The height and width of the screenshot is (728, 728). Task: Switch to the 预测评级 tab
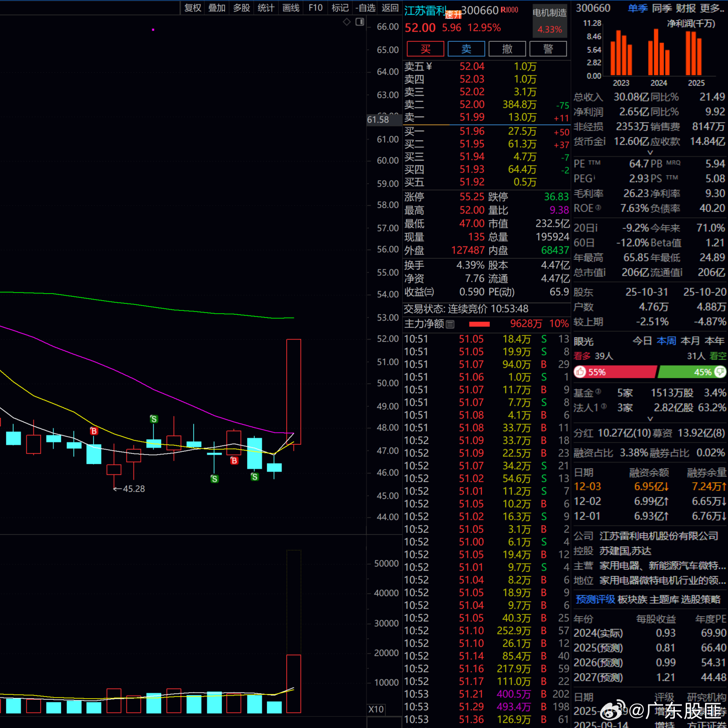595,599
